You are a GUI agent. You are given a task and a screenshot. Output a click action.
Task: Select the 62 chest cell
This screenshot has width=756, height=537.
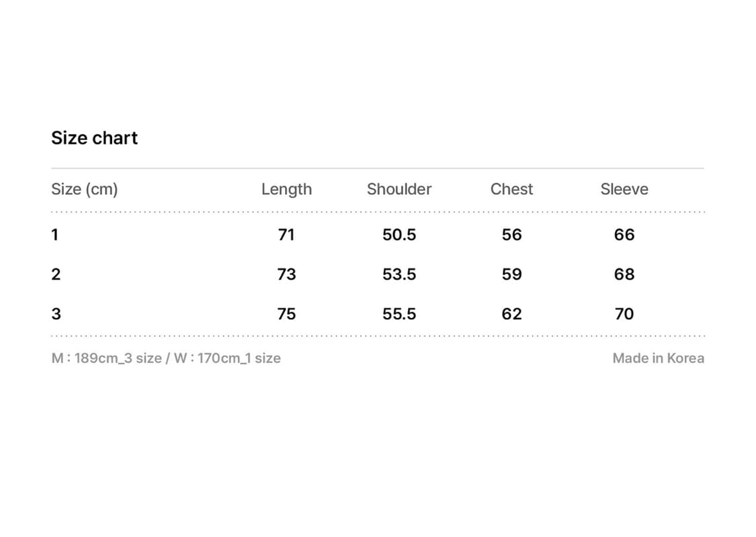511,314
